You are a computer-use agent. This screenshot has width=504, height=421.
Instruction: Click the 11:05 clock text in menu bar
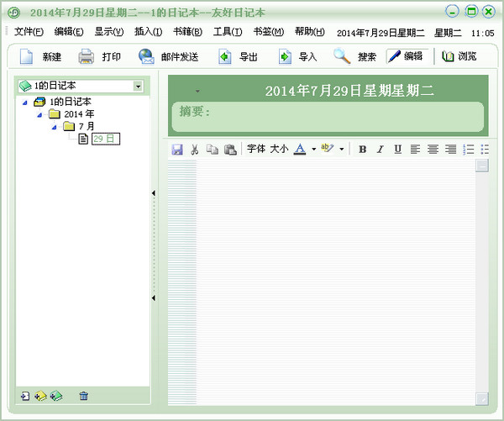[483, 33]
